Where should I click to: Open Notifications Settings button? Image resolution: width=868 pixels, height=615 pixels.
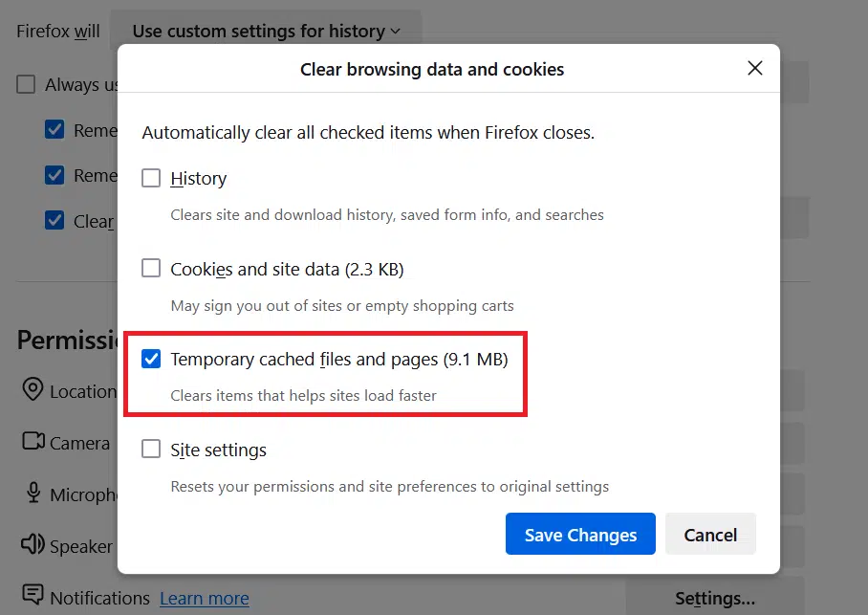click(714, 598)
